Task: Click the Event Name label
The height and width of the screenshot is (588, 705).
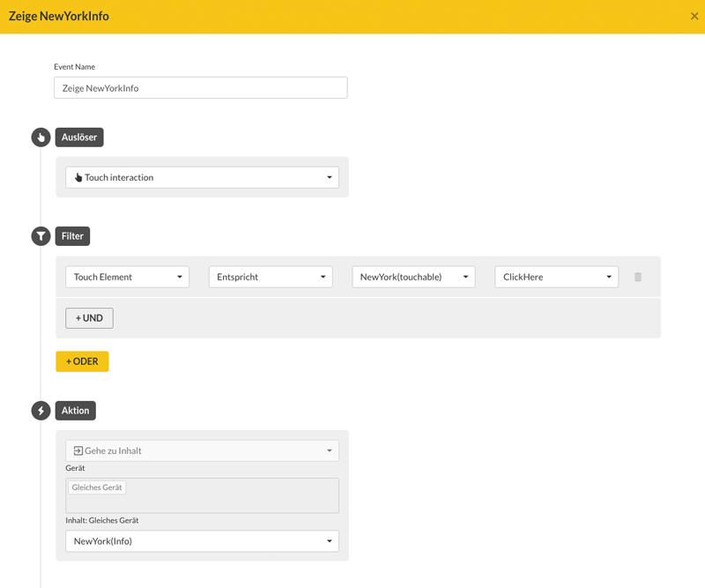Action: pyautogui.click(x=75, y=67)
